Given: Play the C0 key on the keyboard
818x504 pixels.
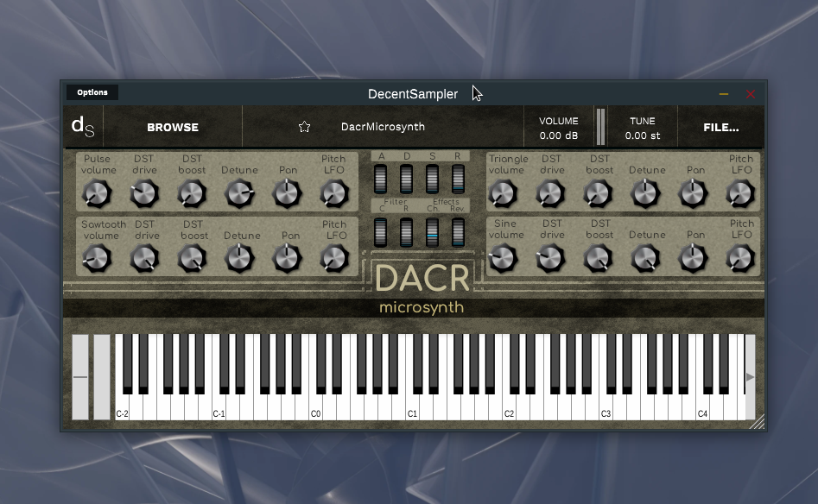Looking at the screenshot, I should pos(315,407).
